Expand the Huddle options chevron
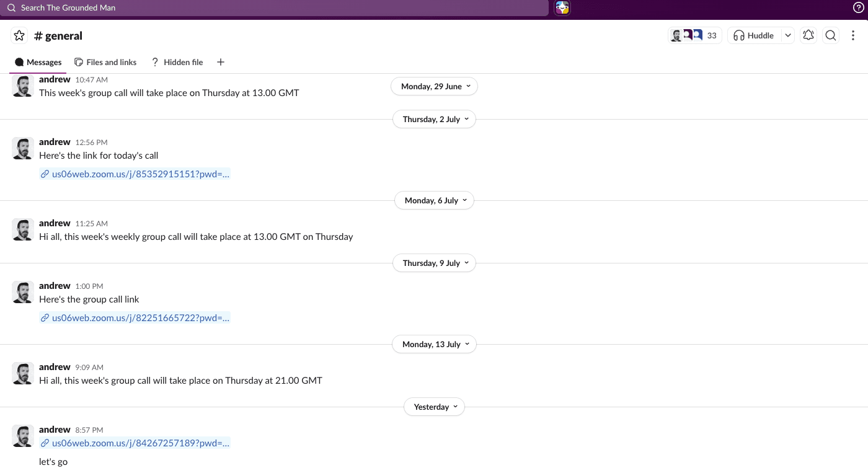Image resolution: width=868 pixels, height=473 pixels. point(787,35)
